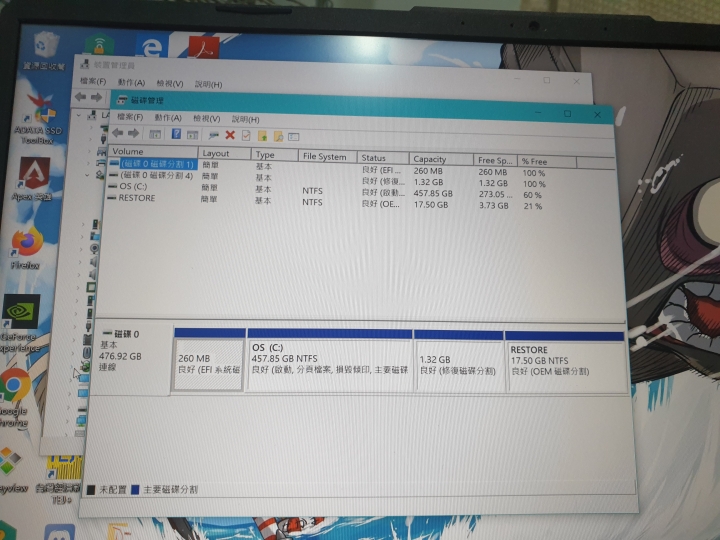Image resolution: width=720 pixels, height=540 pixels.
Task: Click Forward arrow in Device Manager window
Action: tap(96, 97)
